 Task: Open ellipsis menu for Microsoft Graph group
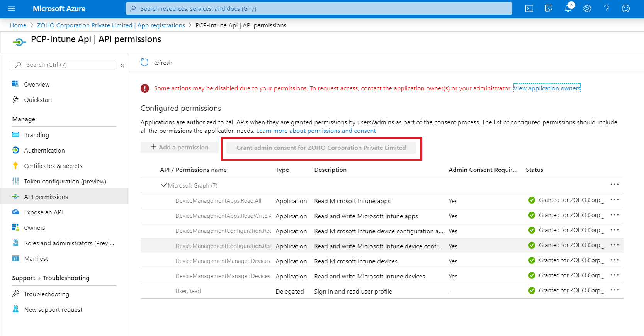[x=614, y=185]
